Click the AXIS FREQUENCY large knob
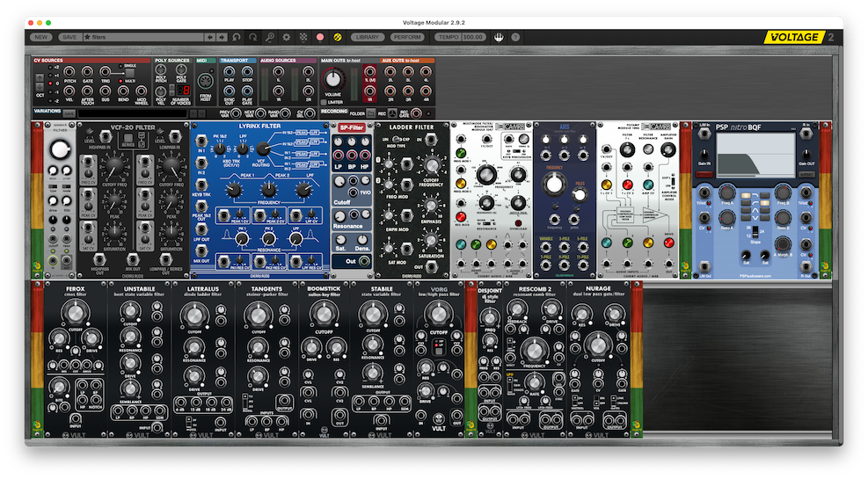This screenshot has width=868, height=479. click(x=553, y=185)
